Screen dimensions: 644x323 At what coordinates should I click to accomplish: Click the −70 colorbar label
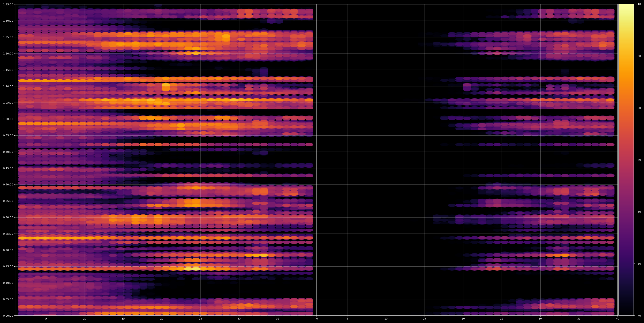coord(638,315)
